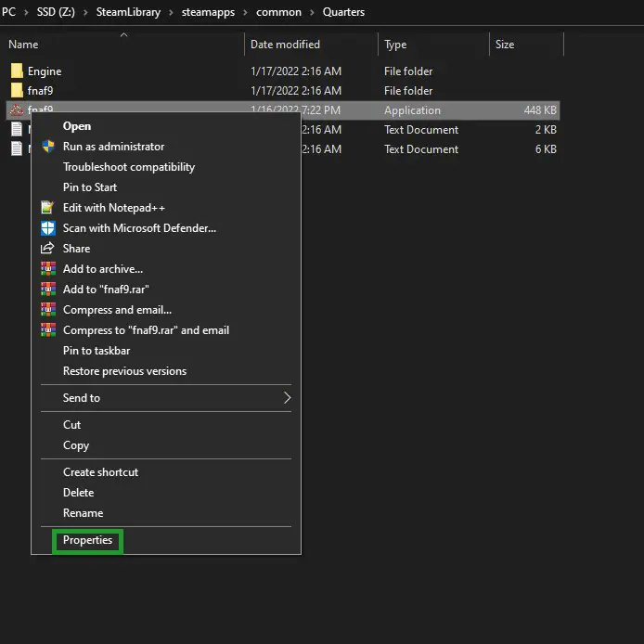This screenshot has width=644, height=644.
Task: Open the Send to menu entry
Action: click(82, 397)
